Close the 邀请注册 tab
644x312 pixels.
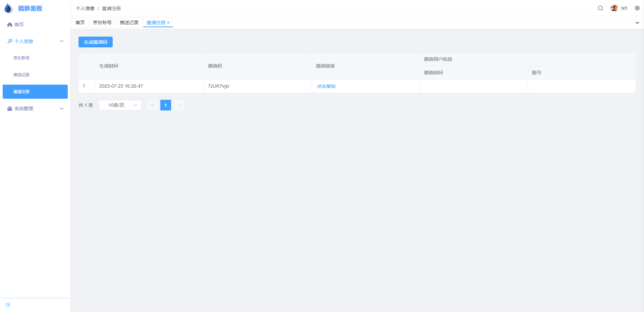pos(169,23)
